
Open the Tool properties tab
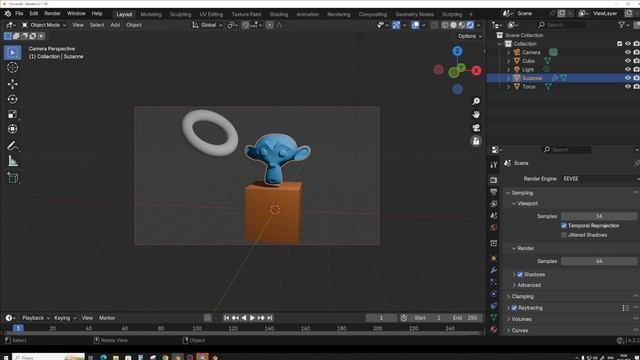[493, 165]
